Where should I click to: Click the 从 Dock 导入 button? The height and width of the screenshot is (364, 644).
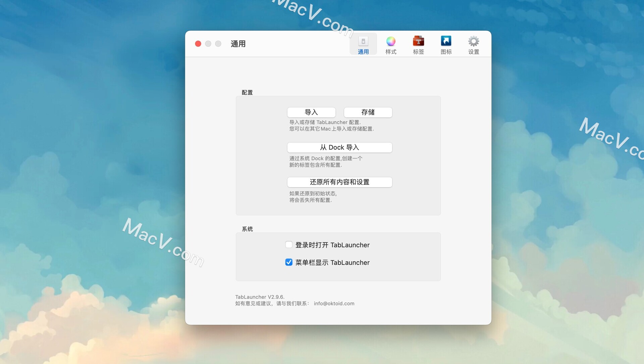click(x=339, y=147)
